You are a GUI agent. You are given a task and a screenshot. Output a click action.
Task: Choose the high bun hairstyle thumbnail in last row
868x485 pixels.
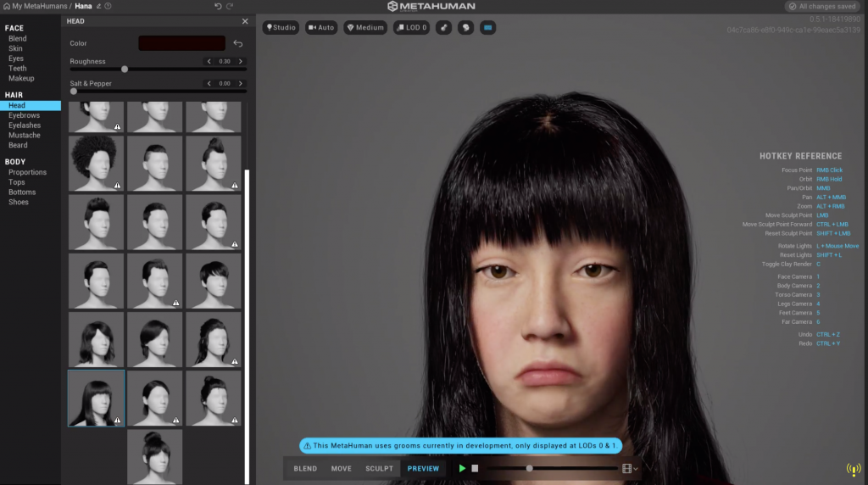155,457
